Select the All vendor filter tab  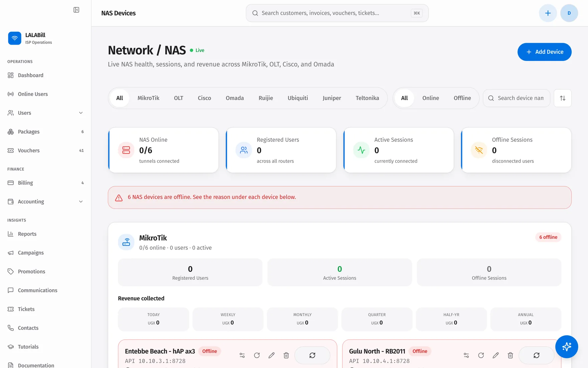click(120, 98)
